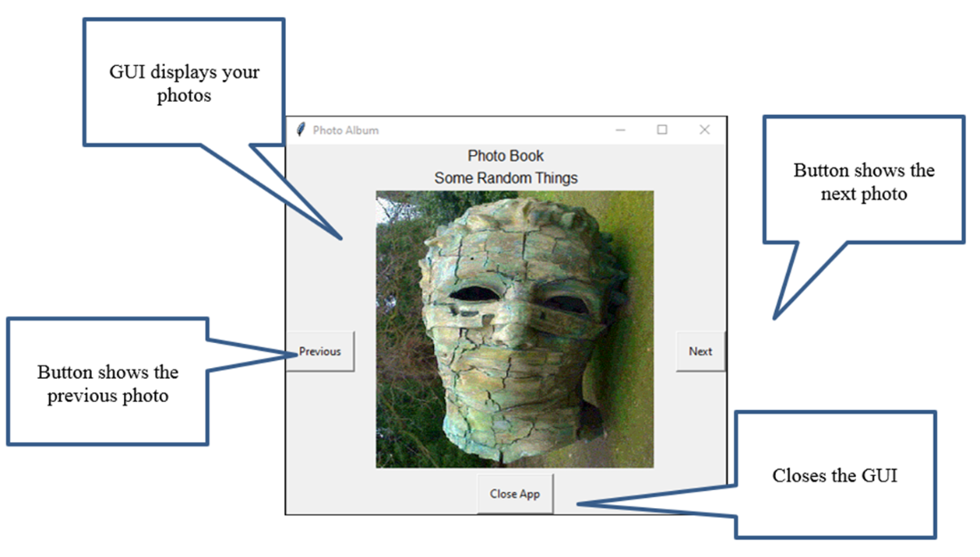
Task: Click the title bar of the window
Action: tap(490, 129)
